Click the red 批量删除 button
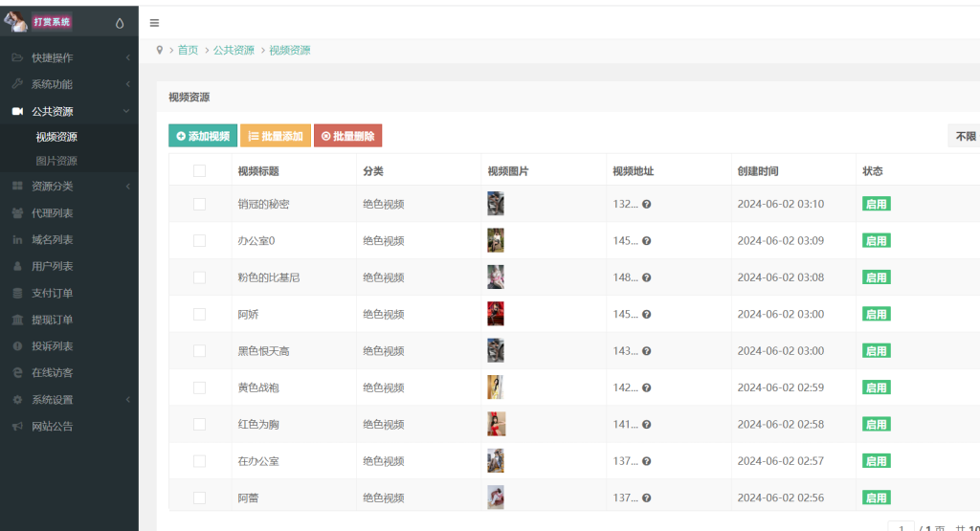Image resolution: width=980 pixels, height=531 pixels. [x=347, y=137]
